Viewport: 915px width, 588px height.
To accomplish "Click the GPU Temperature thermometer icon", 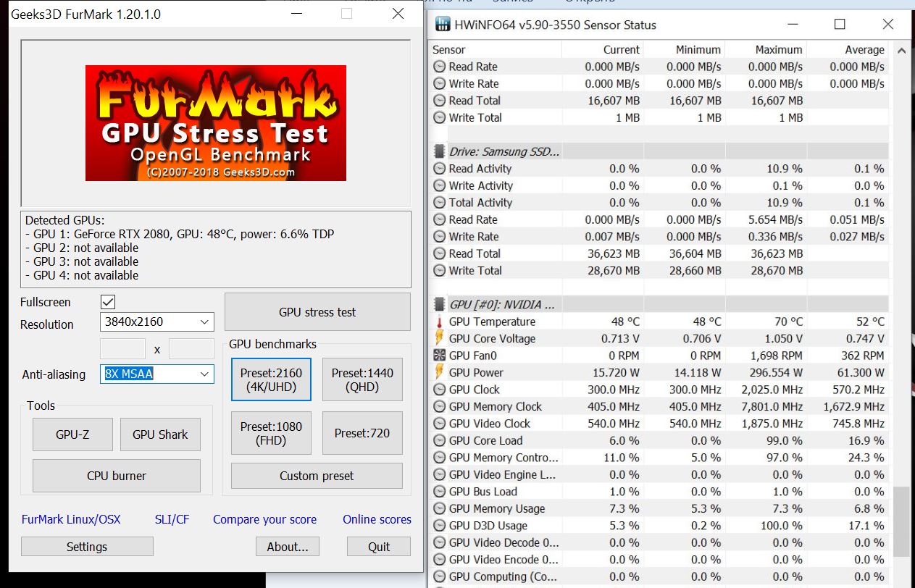I will [x=439, y=322].
